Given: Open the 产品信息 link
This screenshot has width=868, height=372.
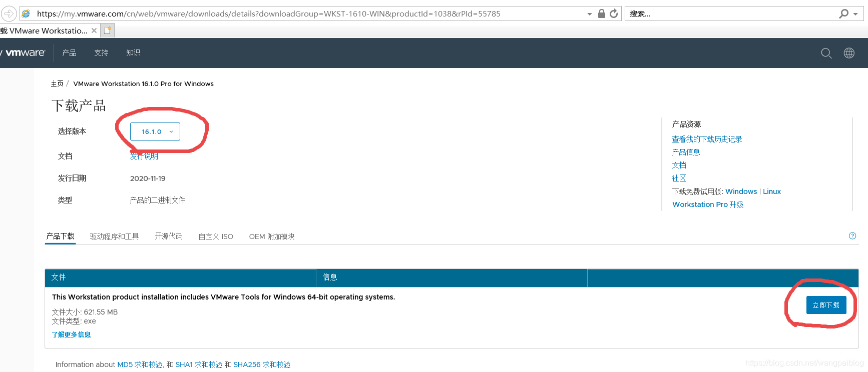Looking at the screenshot, I should (x=686, y=152).
